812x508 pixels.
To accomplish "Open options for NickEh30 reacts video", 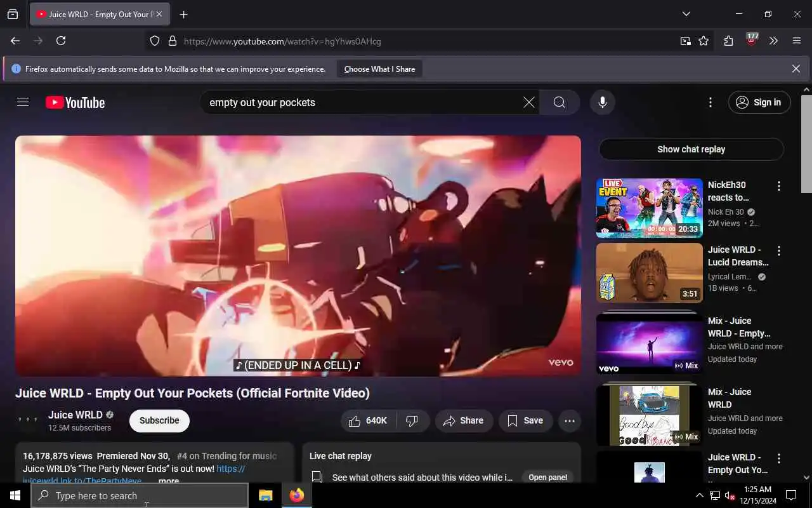I will 779,186.
